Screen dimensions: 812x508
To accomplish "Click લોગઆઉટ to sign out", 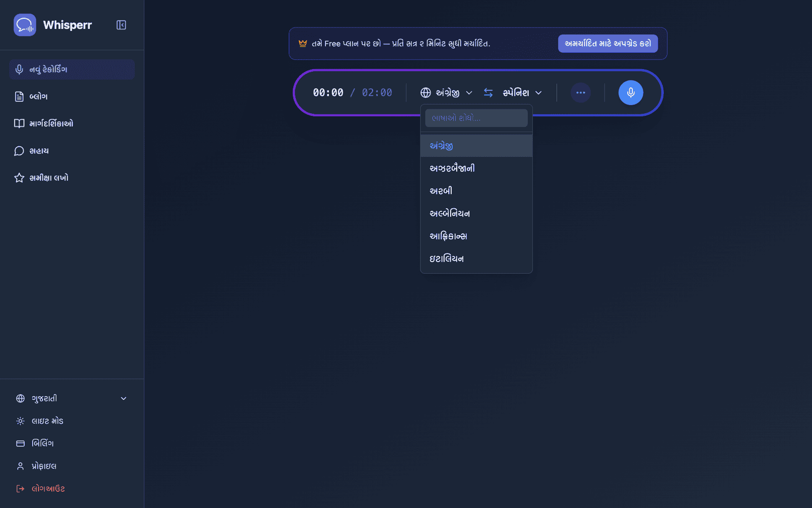I will (x=72, y=489).
